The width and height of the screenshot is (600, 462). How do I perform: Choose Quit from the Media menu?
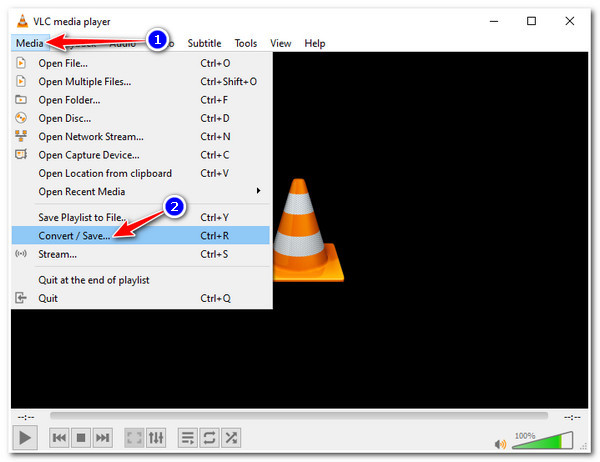pyautogui.click(x=140, y=298)
